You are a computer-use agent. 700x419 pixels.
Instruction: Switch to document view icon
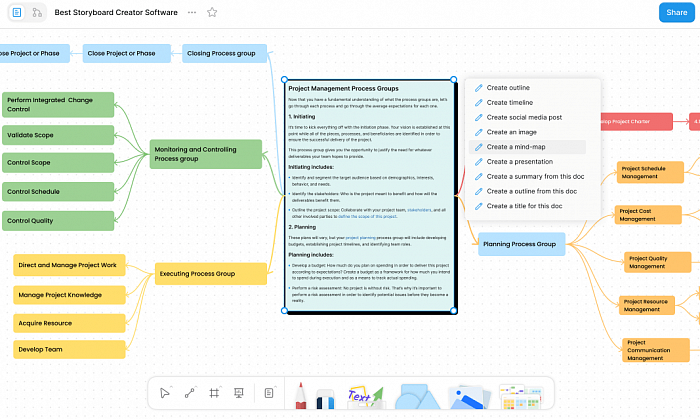click(x=17, y=12)
